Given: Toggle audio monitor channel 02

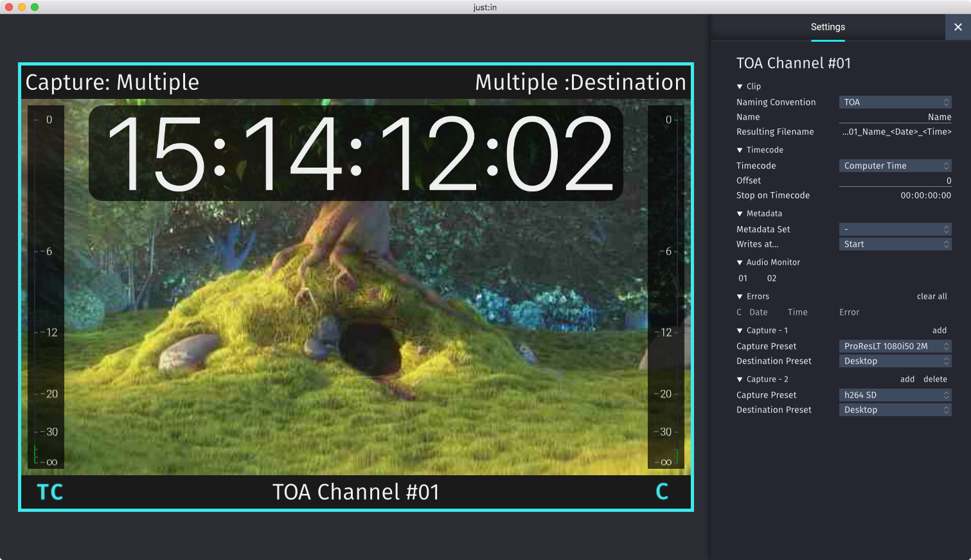Looking at the screenshot, I should [772, 278].
